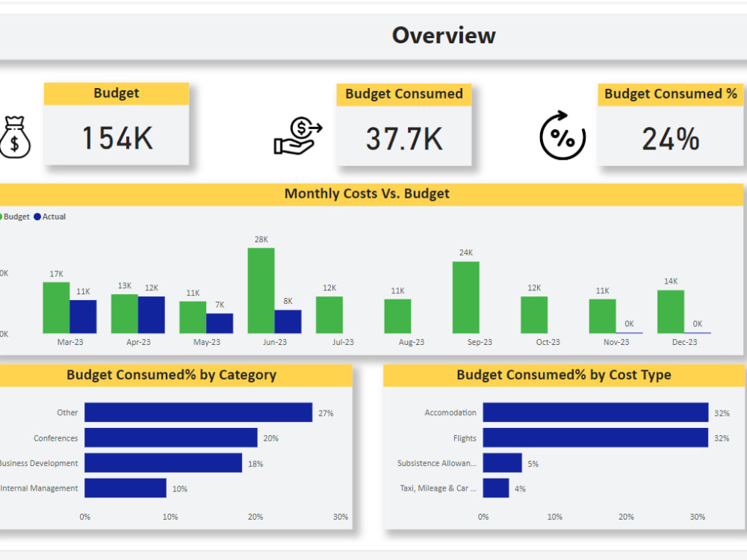The image size is (747, 560).
Task: Select the Sep-23 24K budget bar
Action: (465, 299)
